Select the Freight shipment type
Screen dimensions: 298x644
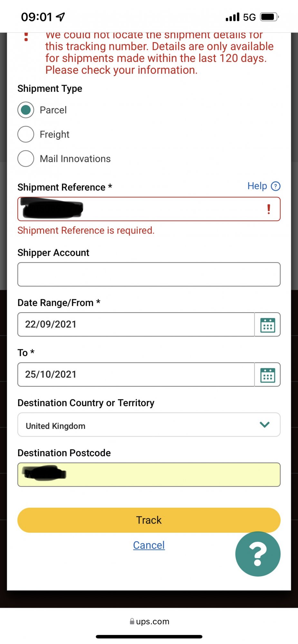(26, 134)
